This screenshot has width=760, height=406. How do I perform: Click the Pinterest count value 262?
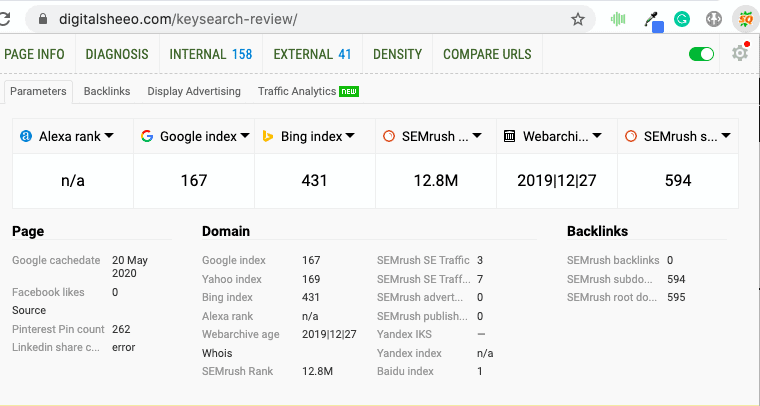coord(121,329)
